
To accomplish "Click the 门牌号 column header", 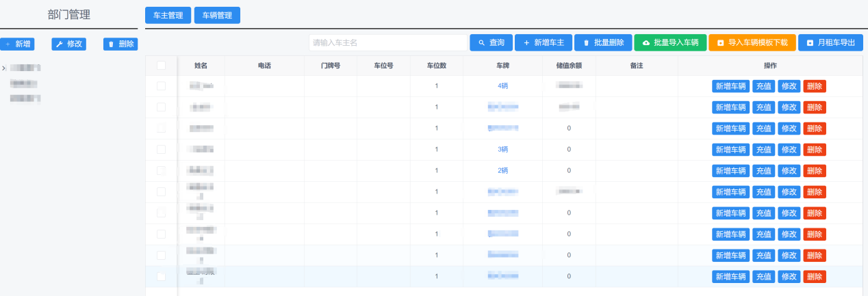I will [x=331, y=66].
